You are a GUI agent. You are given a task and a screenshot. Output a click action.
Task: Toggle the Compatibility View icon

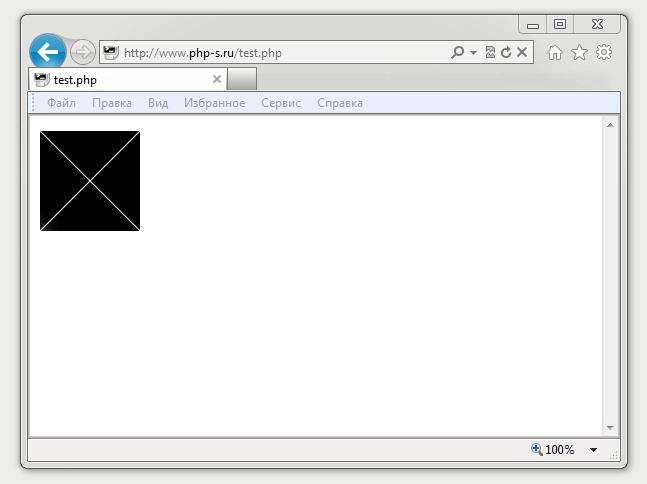(x=490, y=52)
